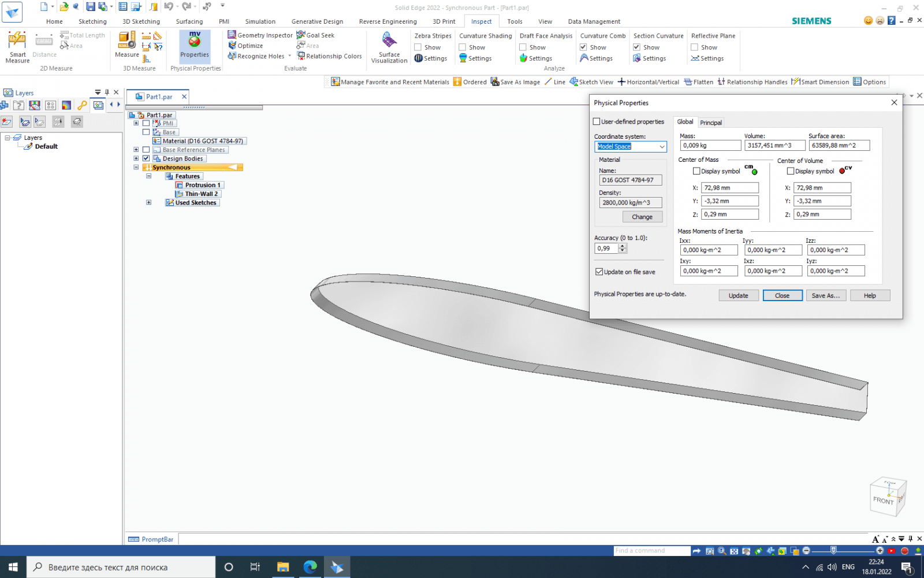Expand Base Reference Planes node
This screenshot has height=578, width=924.
[136, 150]
